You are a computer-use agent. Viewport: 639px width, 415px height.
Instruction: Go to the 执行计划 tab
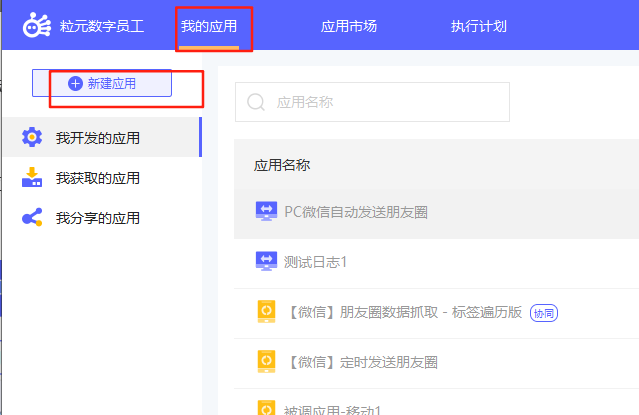click(479, 26)
